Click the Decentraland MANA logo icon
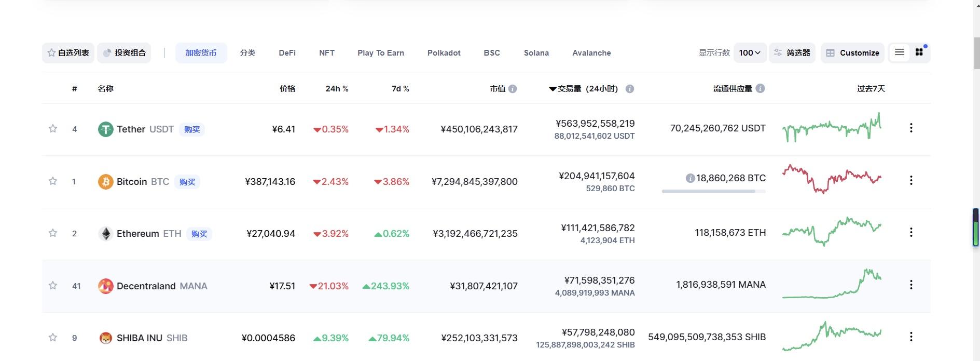This screenshot has width=980, height=361. pos(105,286)
